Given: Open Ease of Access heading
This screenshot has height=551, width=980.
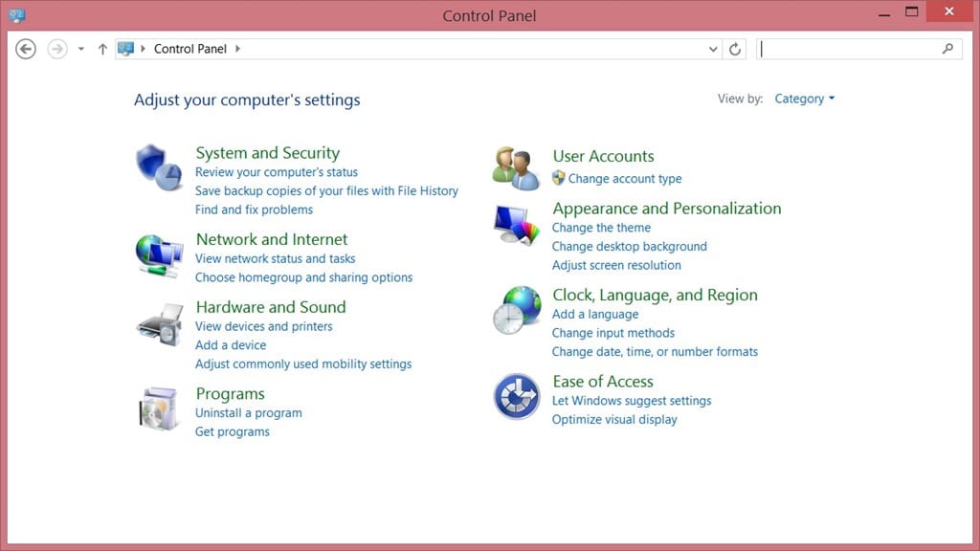Looking at the screenshot, I should (x=603, y=381).
